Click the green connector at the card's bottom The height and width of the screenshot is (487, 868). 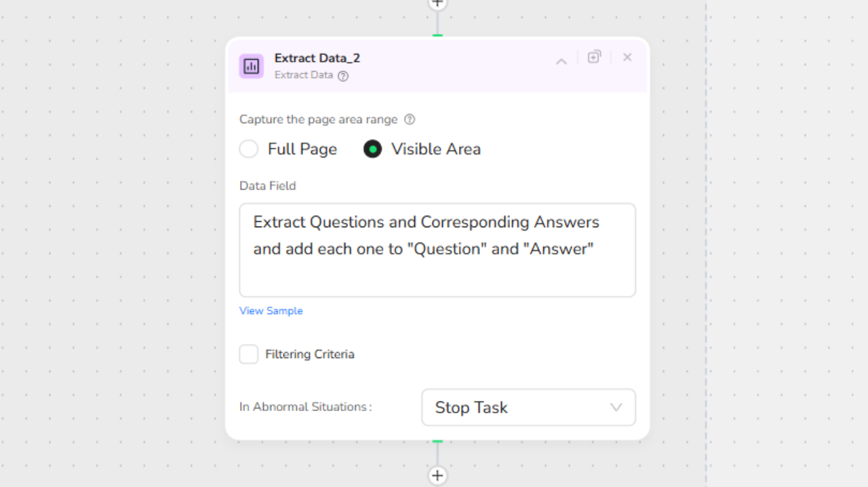[x=437, y=441]
